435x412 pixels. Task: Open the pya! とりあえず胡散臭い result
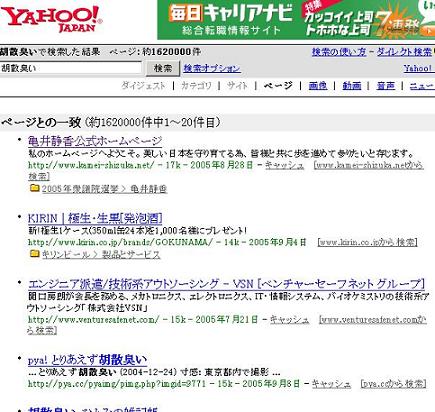coord(87,360)
